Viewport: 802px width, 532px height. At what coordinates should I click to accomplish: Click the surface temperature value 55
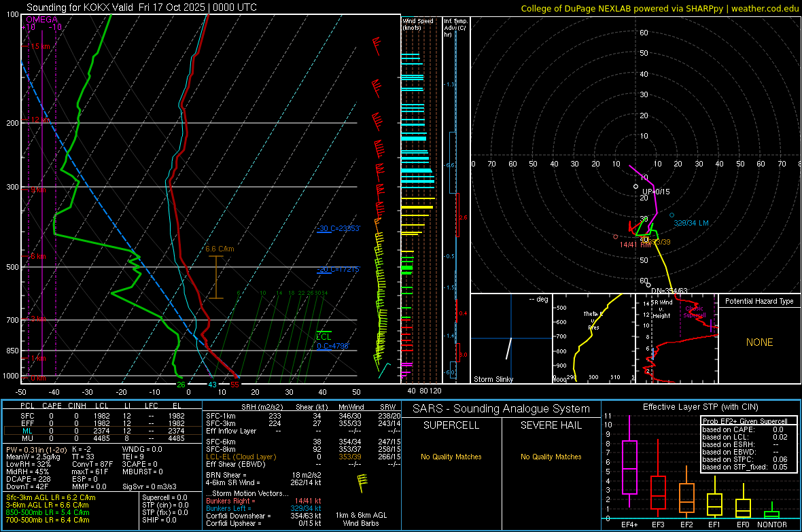234,385
